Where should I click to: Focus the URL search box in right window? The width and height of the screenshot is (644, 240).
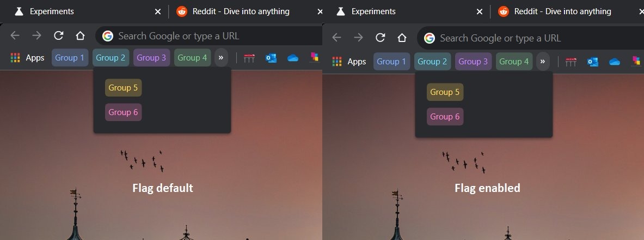(x=530, y=38)
